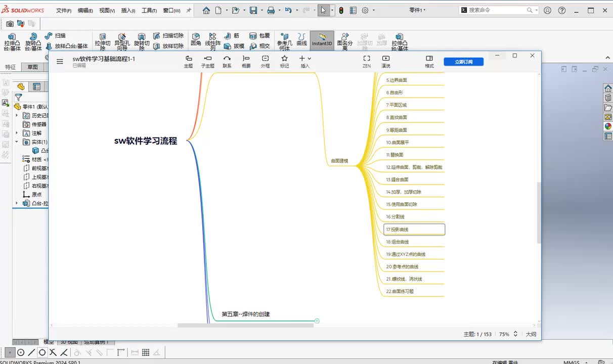Toggle Instant3D mode

[x=322, y=40]
